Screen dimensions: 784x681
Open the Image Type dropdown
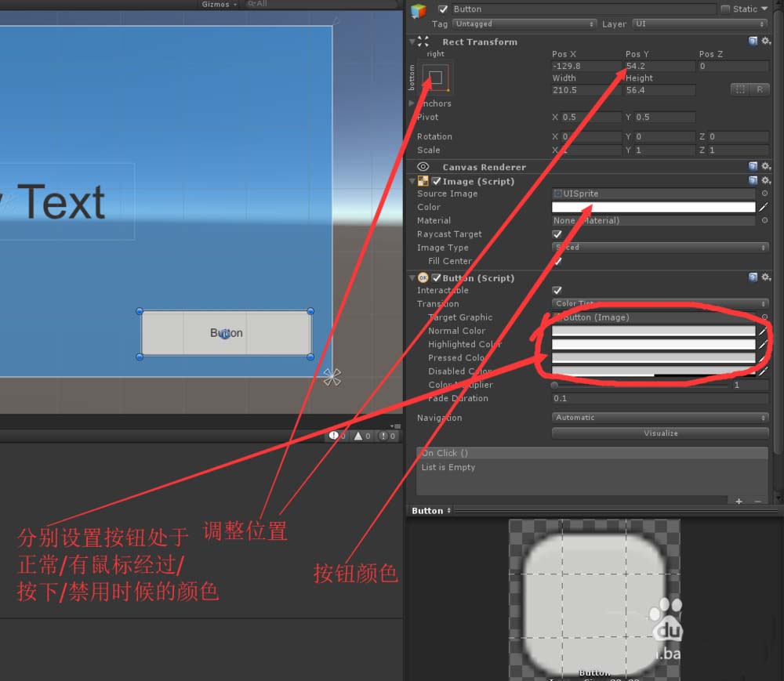pos(660,248)
